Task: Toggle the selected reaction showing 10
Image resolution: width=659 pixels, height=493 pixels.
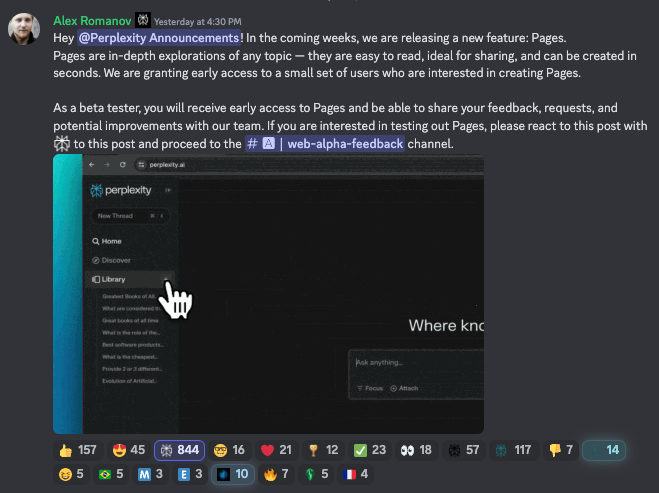Action: (231, 474)
